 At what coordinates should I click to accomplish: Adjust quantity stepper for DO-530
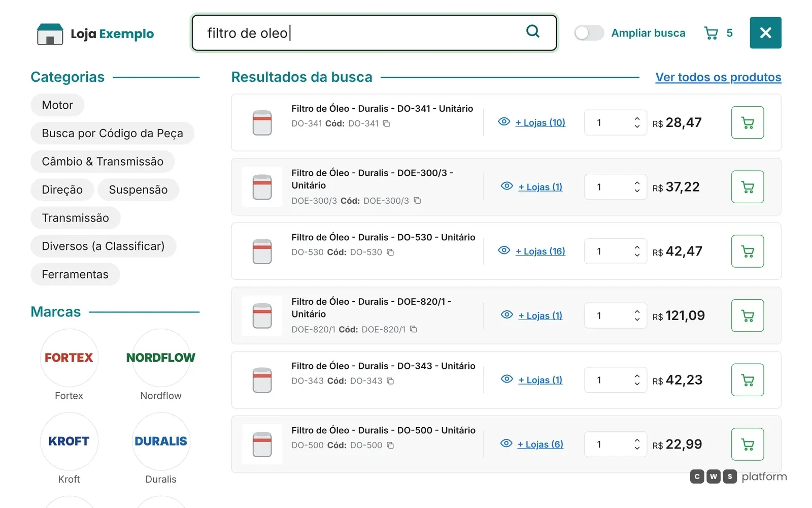[x=637, y=251]
